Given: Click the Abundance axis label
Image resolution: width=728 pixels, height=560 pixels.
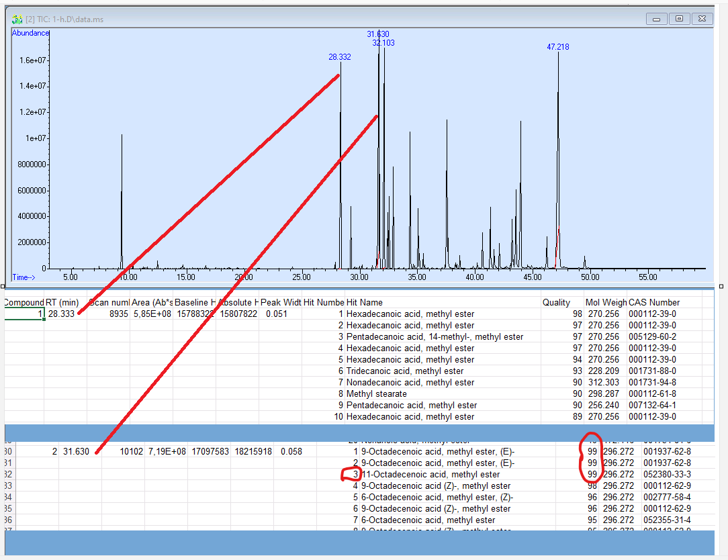Looking at the screenshot, I should click(30, 32).
